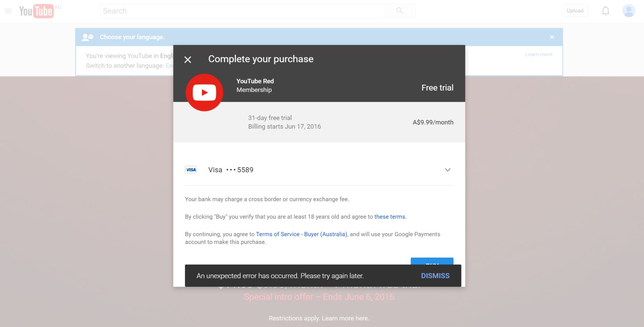Click 'Billing starts Jun 17, 2016' text
The height and width of the screenshot is (327, 644).
pos(284,126)
